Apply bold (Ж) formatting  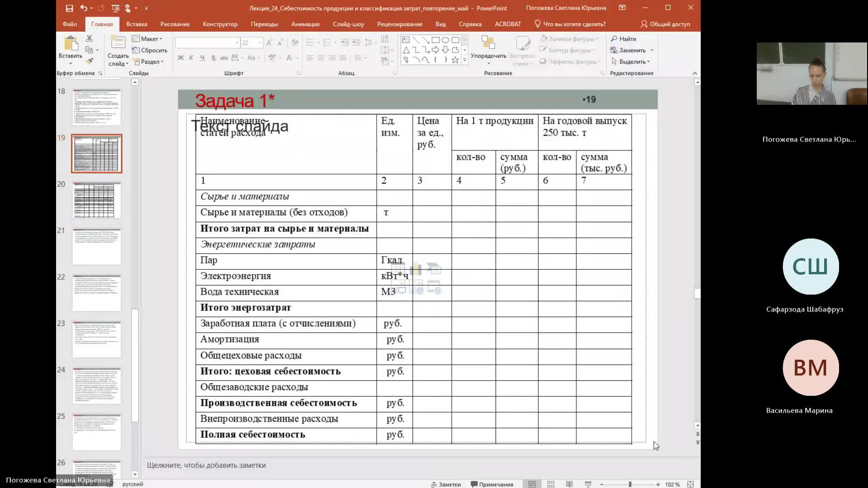coord(180,58)
